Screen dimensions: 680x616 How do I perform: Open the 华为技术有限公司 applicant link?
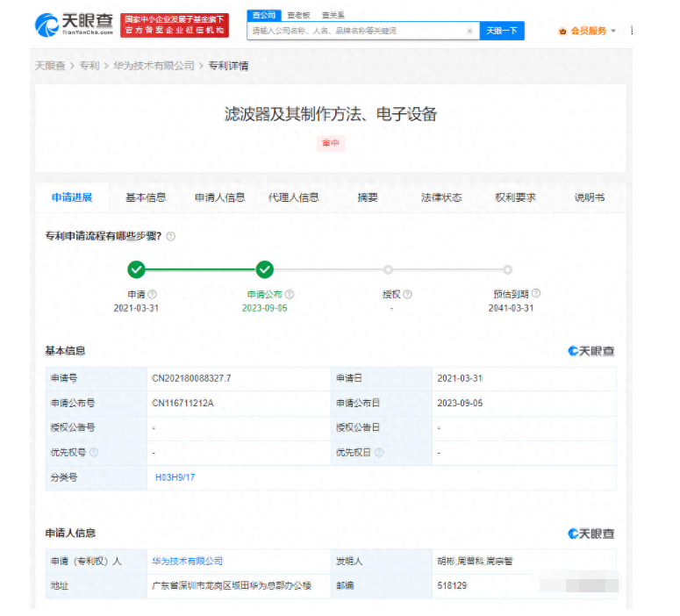[188, 561]
